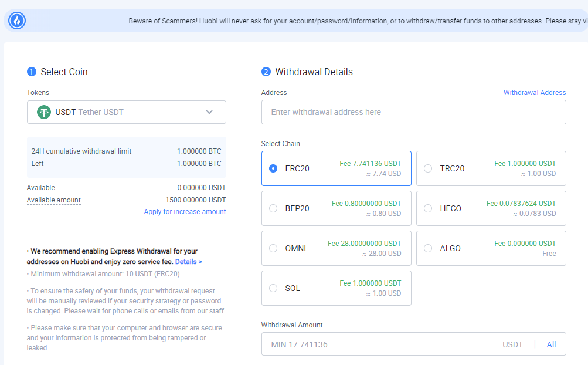Click the HECO fee 0.07837624 USDT text

[x=521, y=204]
